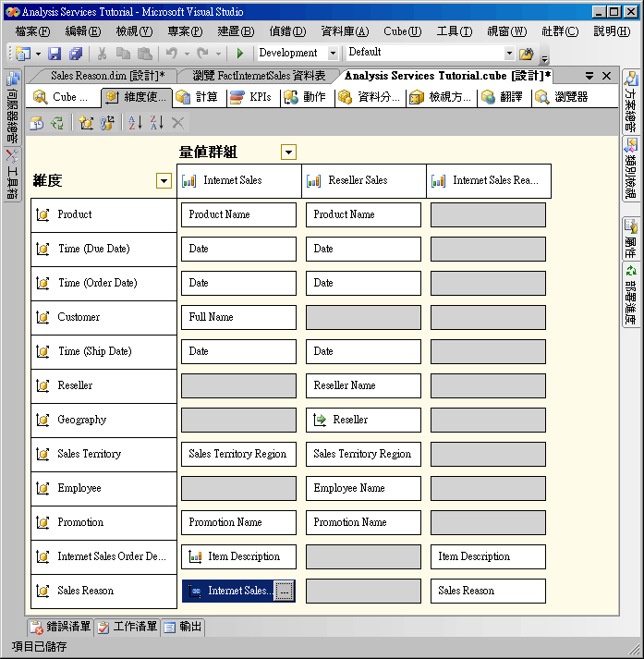Select the Sales Reason cell under Internet Sales Reason
Image resolution: width=644 pixels, height=659 pixels.
[x=488, y=591]
